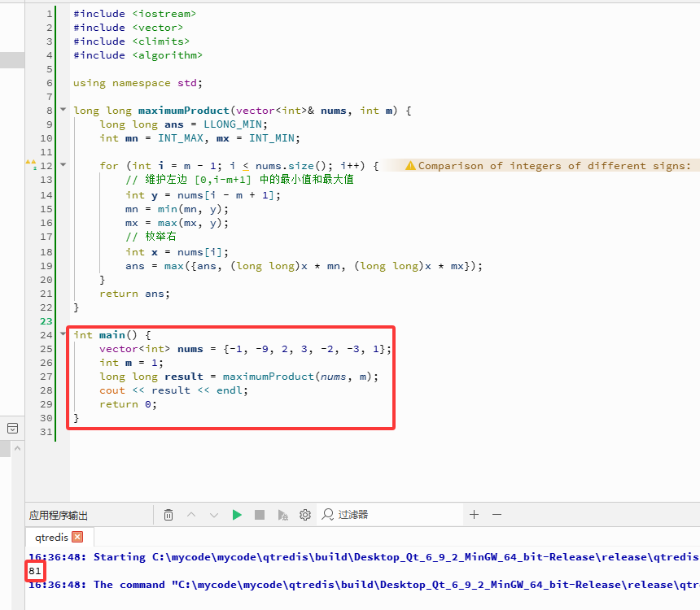Decrease output font size with minus
Image resolution: width=700 pixels, height=610 pixels.
(x=497, y=515)
